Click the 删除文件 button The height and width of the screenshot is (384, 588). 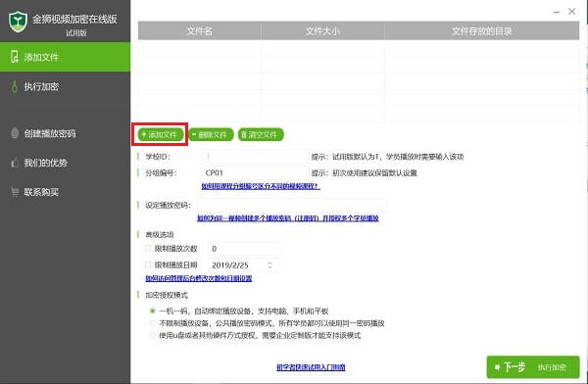tap(211, 134)
